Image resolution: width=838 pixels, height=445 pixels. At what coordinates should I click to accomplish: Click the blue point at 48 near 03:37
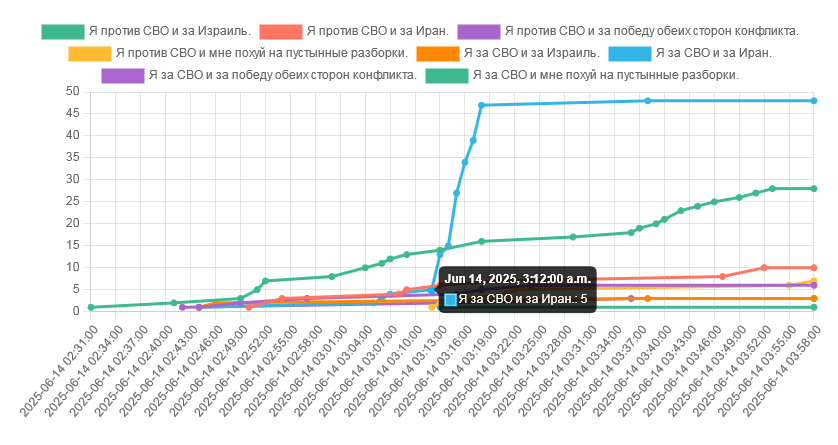(648, 101)
